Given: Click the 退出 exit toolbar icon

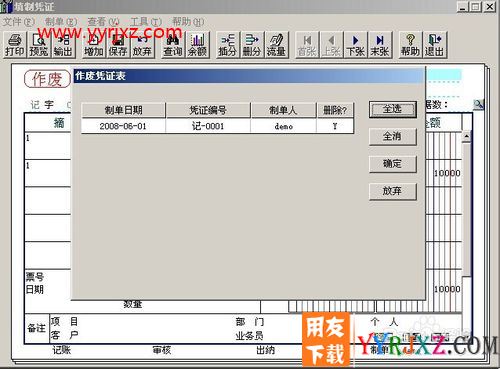Looking at the screenshot, I should point(435,45).
